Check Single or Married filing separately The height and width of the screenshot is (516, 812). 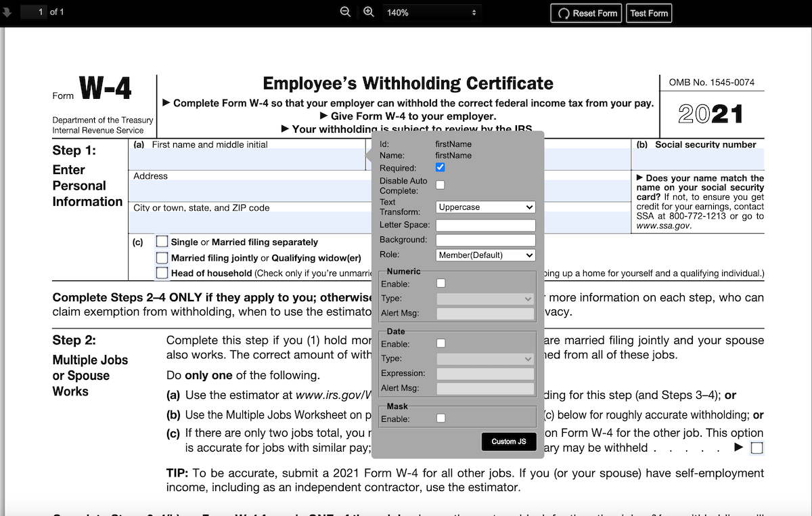point(162,241)
